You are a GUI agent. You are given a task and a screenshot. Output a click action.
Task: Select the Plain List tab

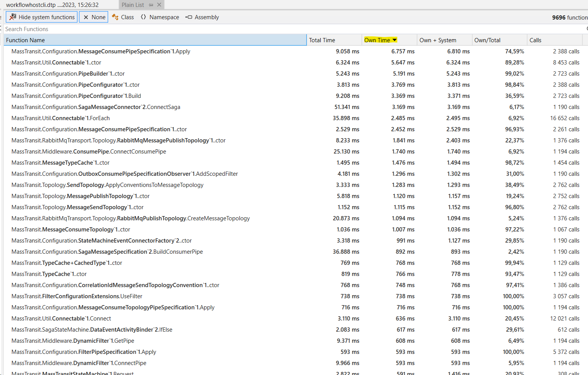click(132, 5)
